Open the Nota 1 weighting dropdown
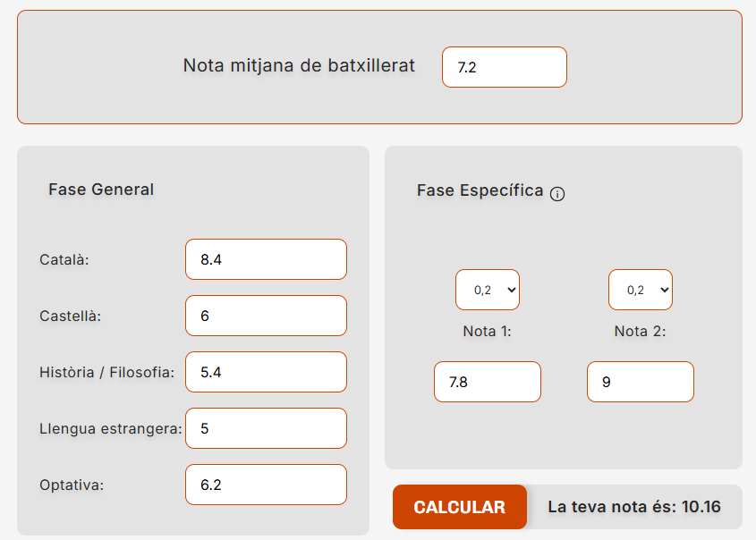This screenshot has width=756, height=540. pyautogui.click(x=488, y=290)
